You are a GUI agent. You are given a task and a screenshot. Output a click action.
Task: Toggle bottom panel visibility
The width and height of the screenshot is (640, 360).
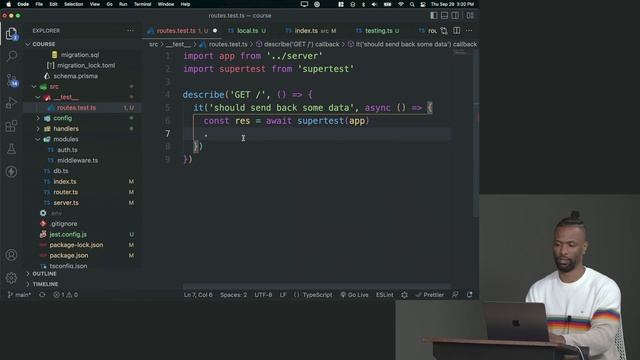(x=444, y=16)
